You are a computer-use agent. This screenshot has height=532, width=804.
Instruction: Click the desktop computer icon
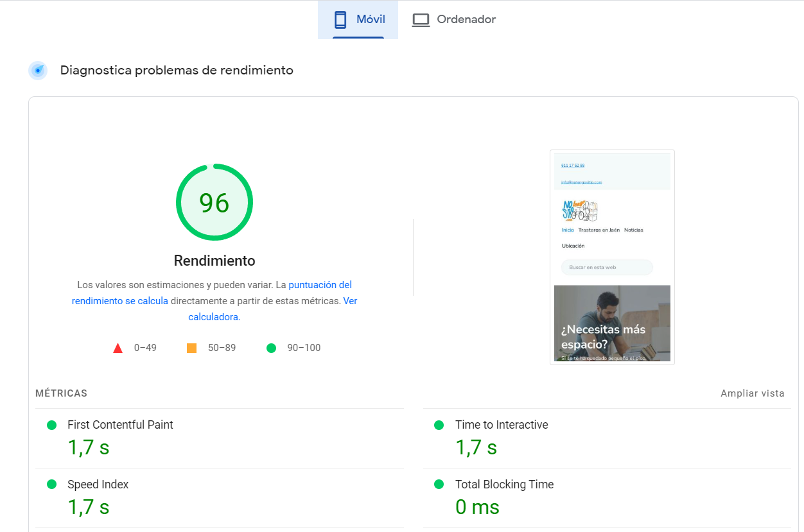pyautogui.click(x=421, y=20)
